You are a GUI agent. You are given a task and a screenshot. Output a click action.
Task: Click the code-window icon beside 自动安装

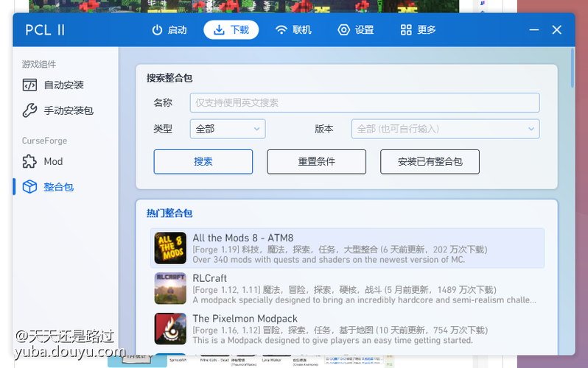tap(29, 85)
